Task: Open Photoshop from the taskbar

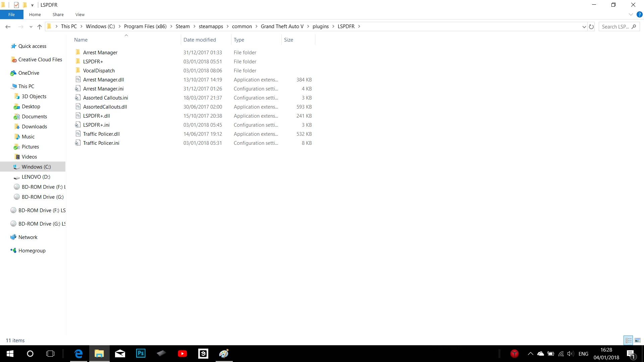Action: tap(141, 353)
